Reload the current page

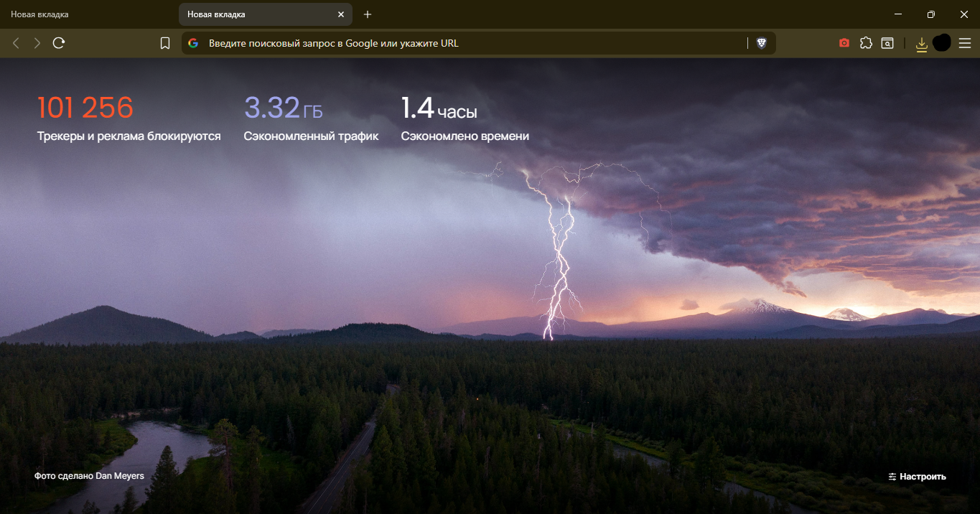[x=59, y=42]
